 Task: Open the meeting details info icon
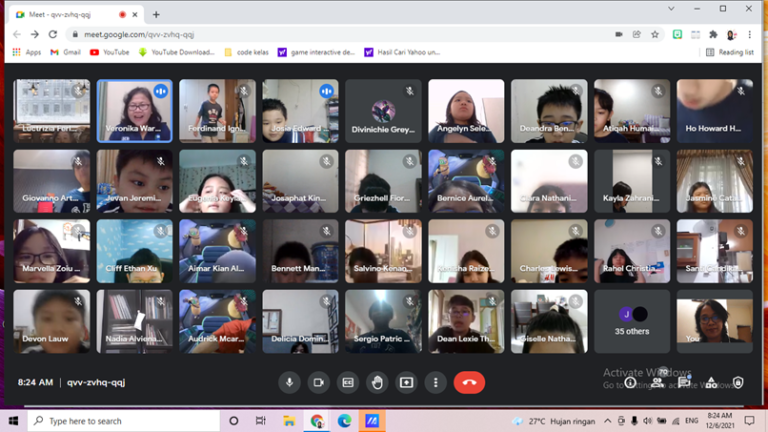631,382
